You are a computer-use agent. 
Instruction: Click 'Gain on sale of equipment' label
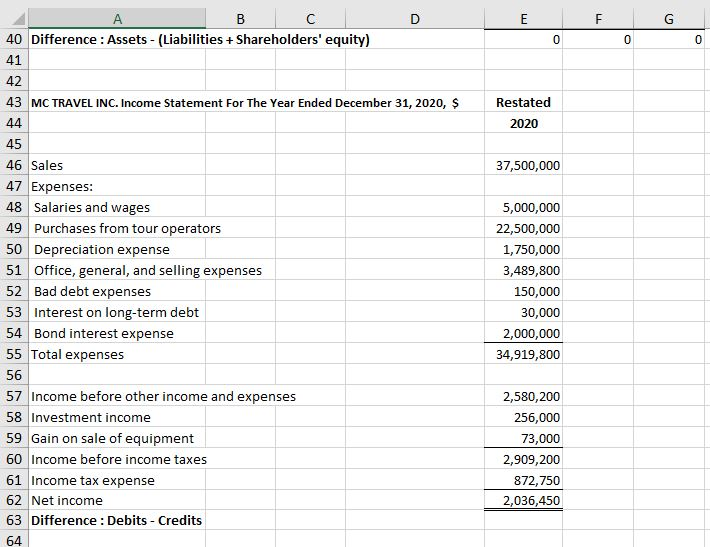pyautogui.click(x=112, y=438)
